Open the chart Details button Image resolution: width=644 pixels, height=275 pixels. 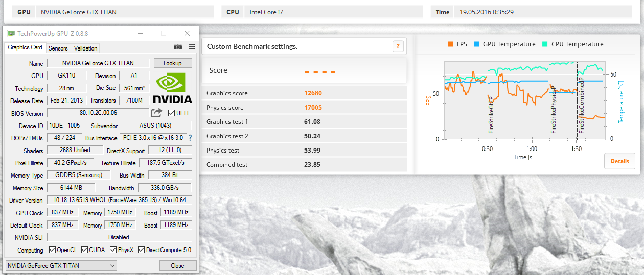619,161
